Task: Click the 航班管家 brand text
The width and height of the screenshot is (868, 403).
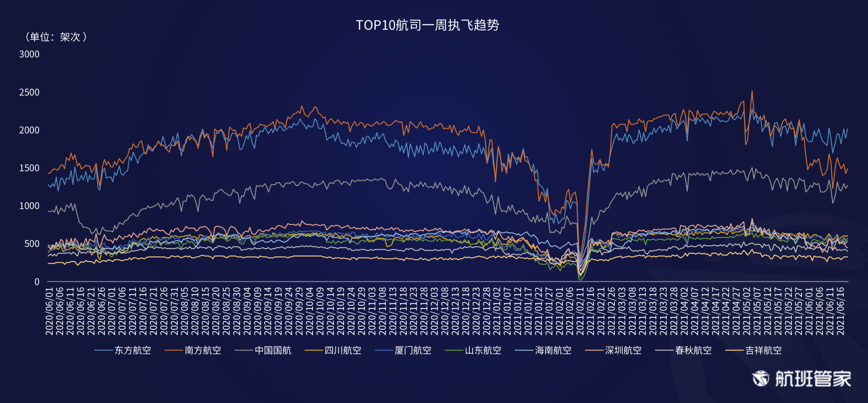Action: 813,378
